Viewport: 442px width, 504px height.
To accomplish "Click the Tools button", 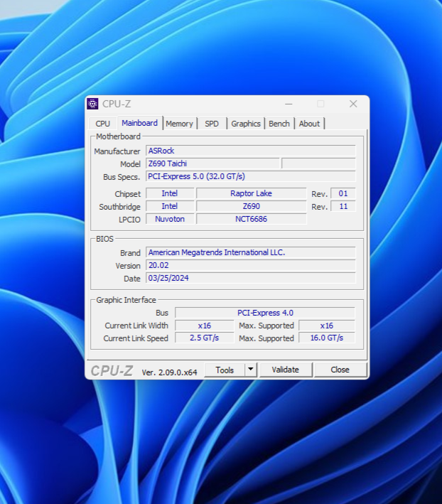I will pyautogui.click(x=225, y=370).
